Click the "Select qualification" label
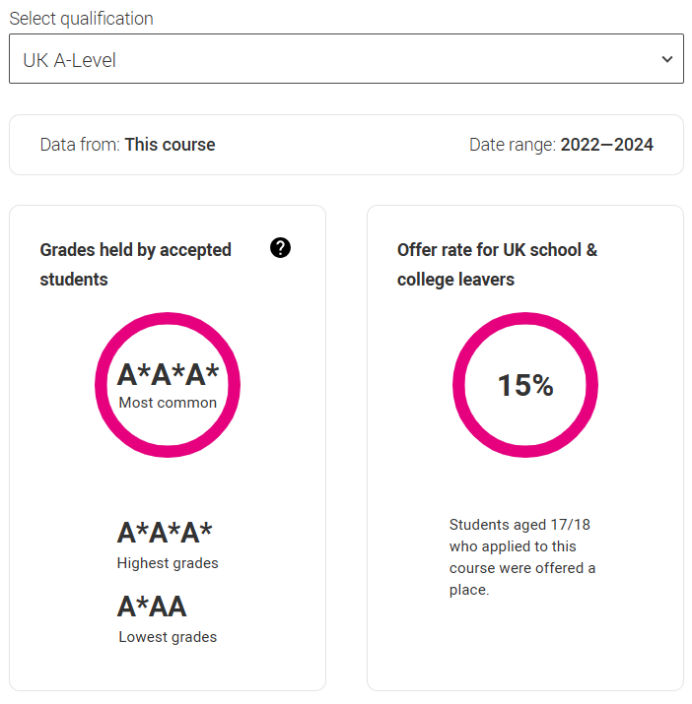The image size is (692, 704). tap(81, 19)
